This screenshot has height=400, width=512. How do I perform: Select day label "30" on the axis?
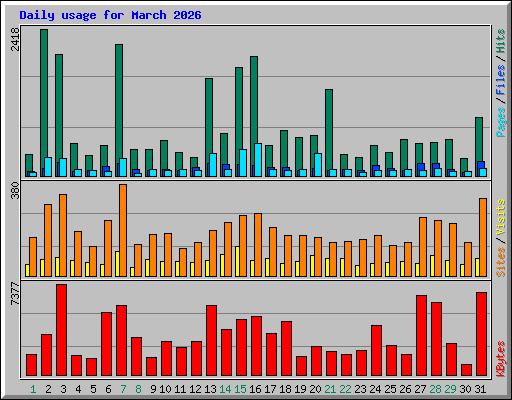click(x=465, y=389)
